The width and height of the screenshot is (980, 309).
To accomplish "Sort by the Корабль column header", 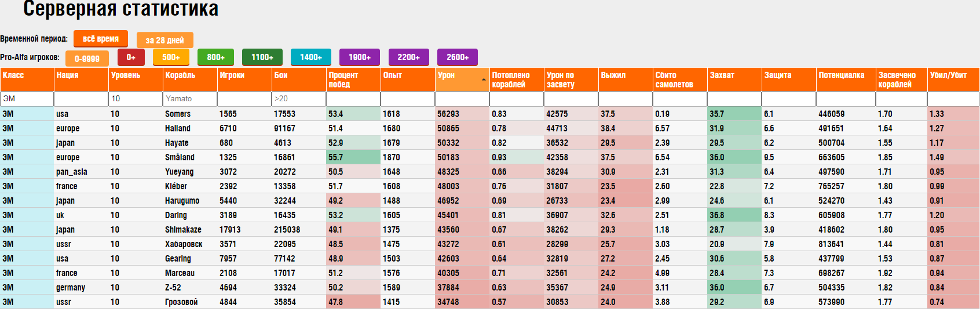I will (190, 79).
